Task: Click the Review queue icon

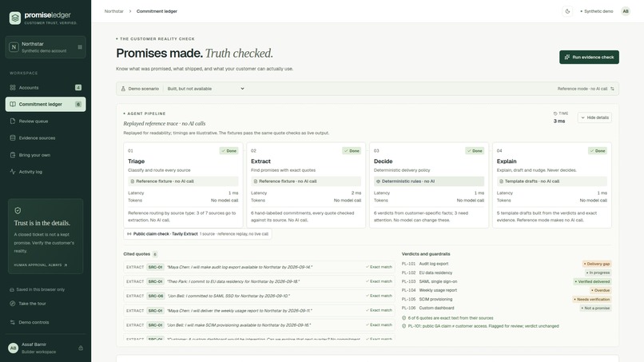Action: [13, 121]
